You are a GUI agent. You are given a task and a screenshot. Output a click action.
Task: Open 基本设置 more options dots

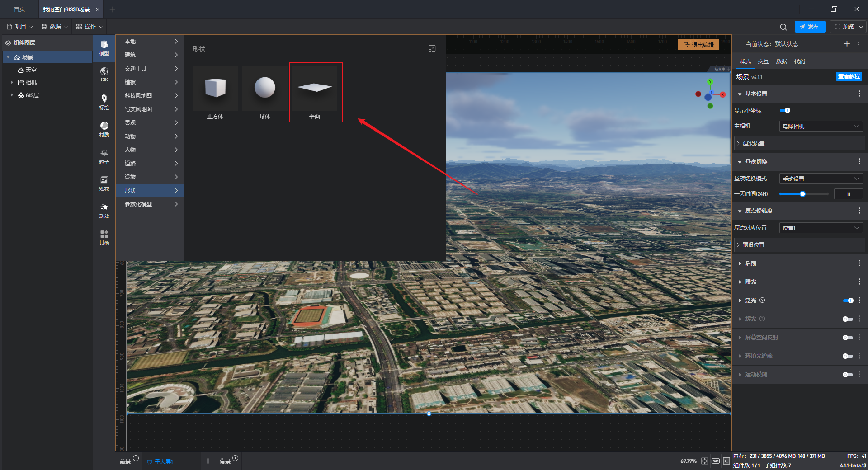[859, 94]
